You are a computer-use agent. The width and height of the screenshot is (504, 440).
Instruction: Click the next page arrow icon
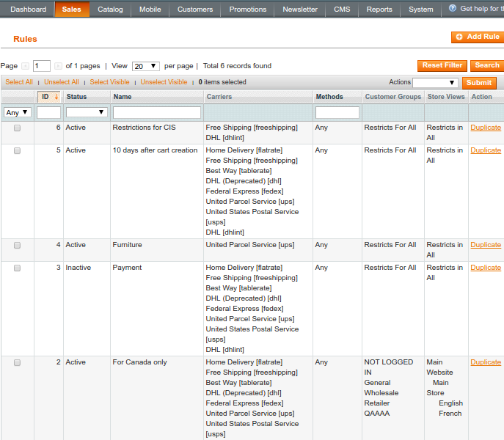58,66
